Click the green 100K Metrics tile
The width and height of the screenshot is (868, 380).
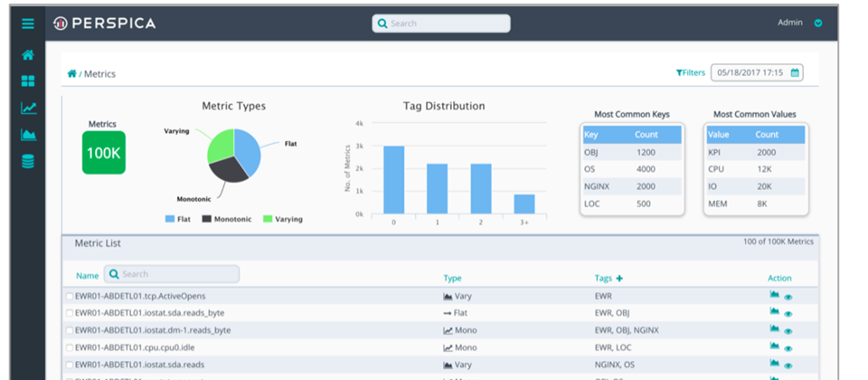coord(103,153)
